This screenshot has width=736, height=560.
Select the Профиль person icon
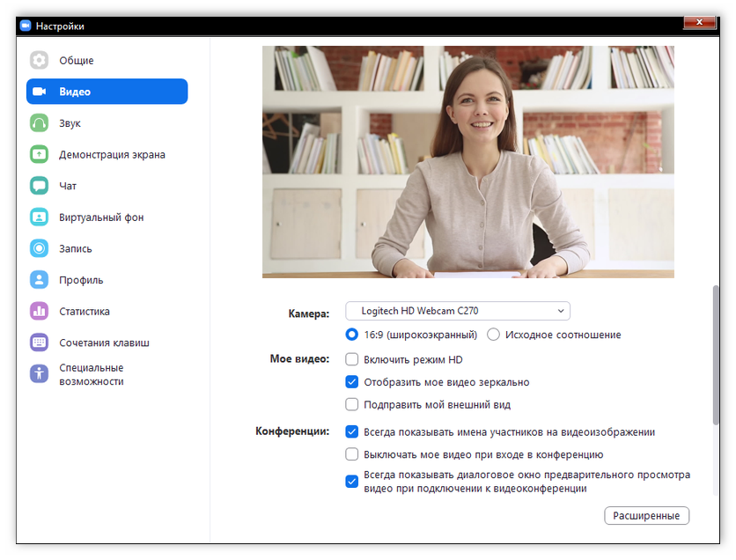click(x=39, y=280)
